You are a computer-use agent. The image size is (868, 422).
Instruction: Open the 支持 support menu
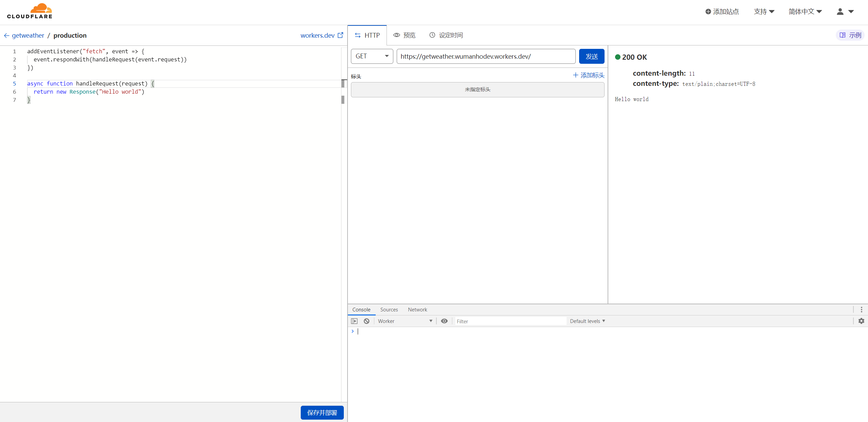point(764,11)
